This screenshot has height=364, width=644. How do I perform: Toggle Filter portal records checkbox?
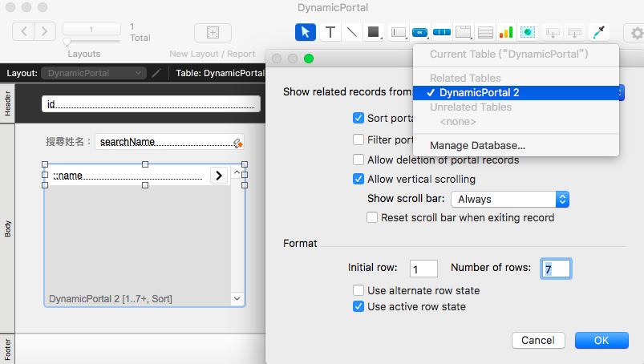tap(358, 140)
